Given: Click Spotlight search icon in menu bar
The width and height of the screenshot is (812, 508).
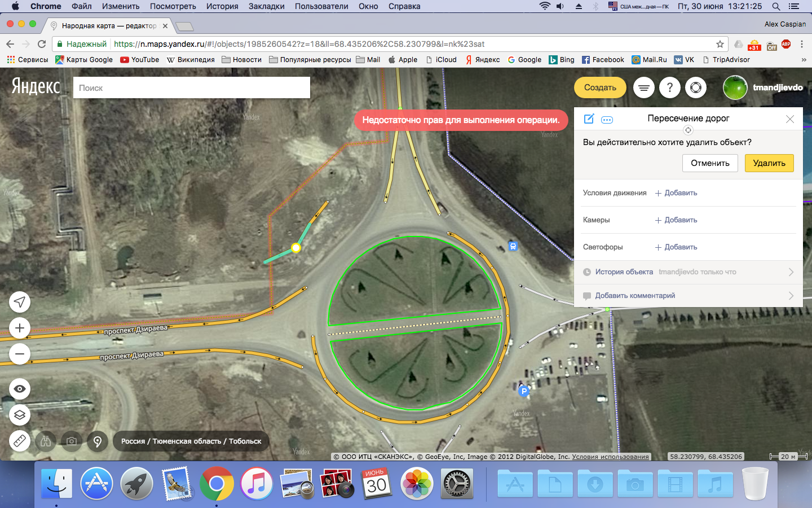Looking at the screenshot, I should pyautogui.click(x=776, y=6).
